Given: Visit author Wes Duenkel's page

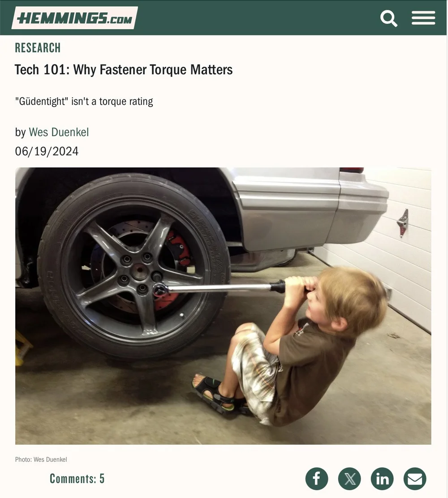Looking at the screenshot, I should coord(59,132).
